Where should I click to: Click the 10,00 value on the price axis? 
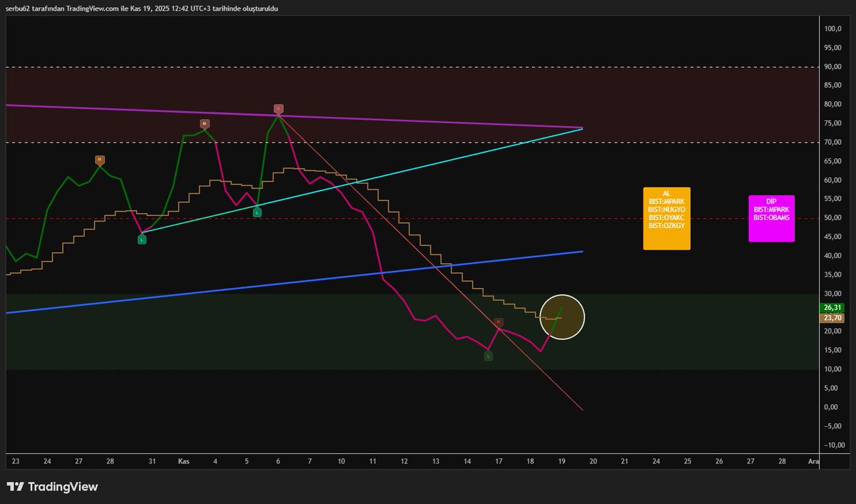[832, 369]
